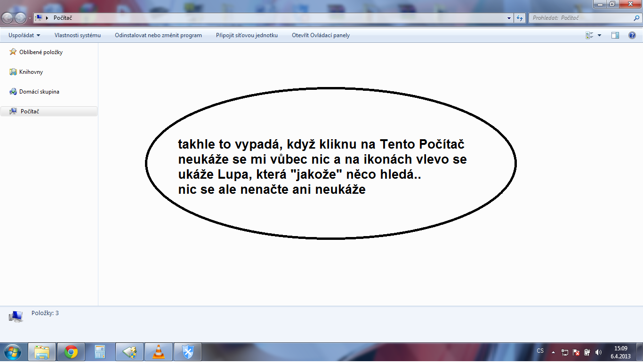Open the view options dropdown arrow
Image resolution: width=643 pixels, height=364 pixels.
click(599, 35)
